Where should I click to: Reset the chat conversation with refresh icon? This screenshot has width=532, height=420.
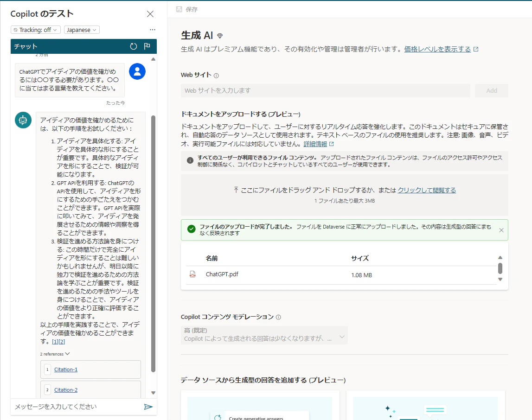(x=133, y=46)
